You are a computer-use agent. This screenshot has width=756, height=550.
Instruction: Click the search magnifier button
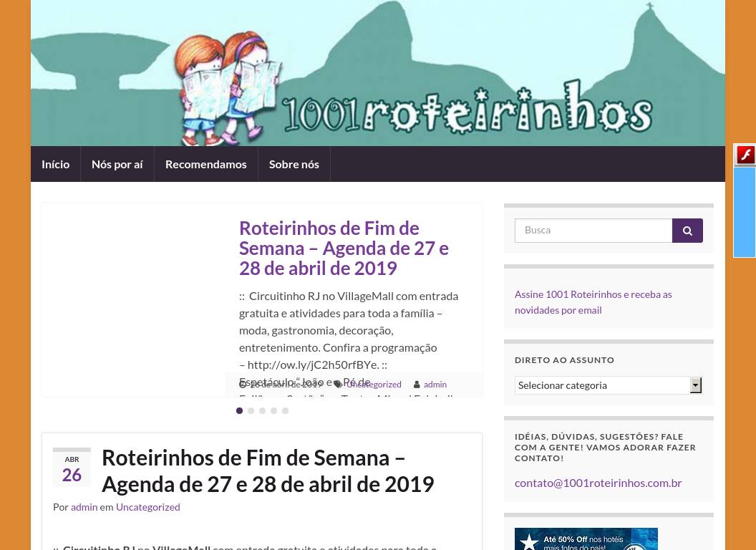tap(687, 231)
